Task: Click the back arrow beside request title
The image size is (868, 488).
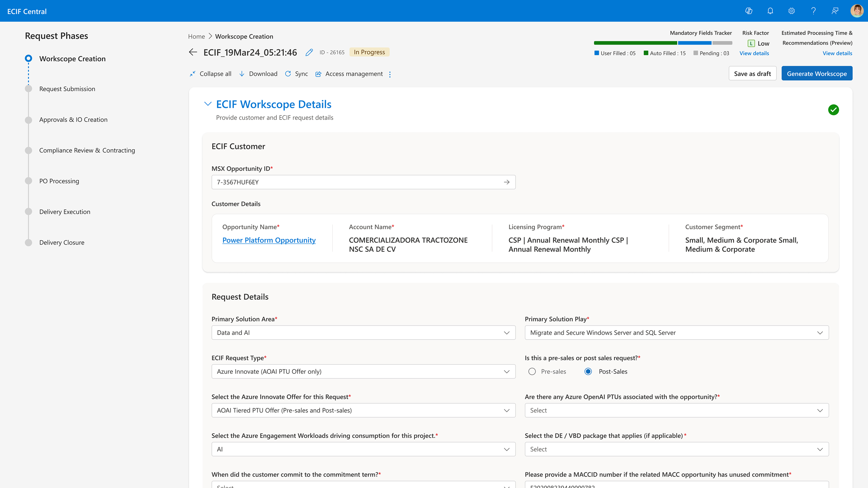Action: (193, 52)
